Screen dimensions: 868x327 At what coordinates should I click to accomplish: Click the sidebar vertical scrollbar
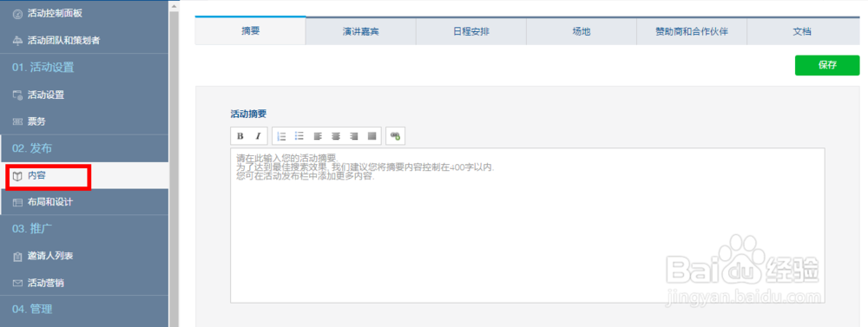click(x=174, y=169)
